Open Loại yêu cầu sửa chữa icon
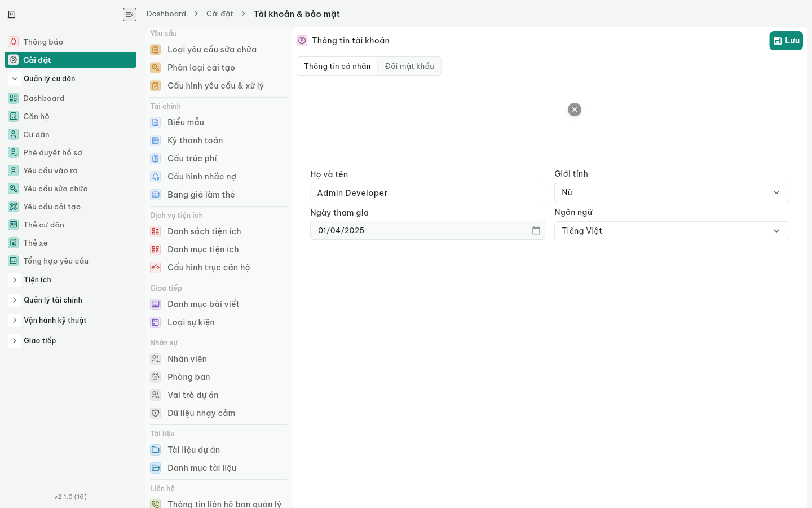Screen dimensions: 812x508 click(x=156, y=50)
